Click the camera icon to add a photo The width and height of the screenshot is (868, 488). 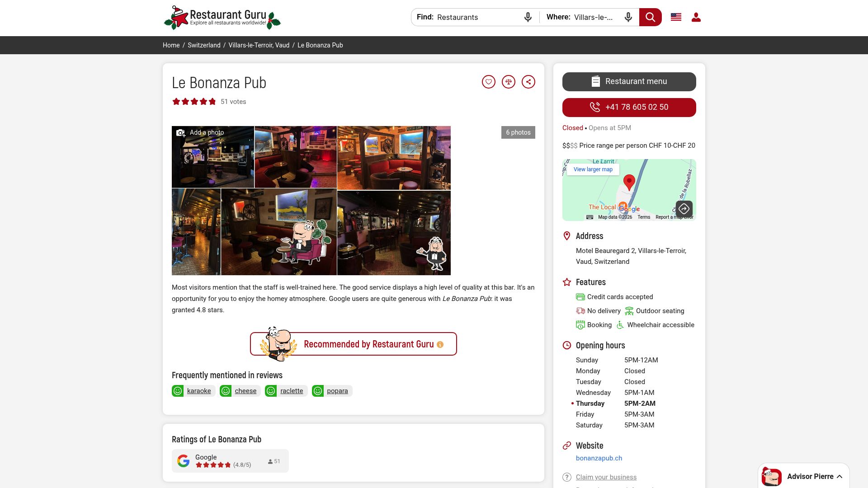pyautogui.click(x=181, y=132)
